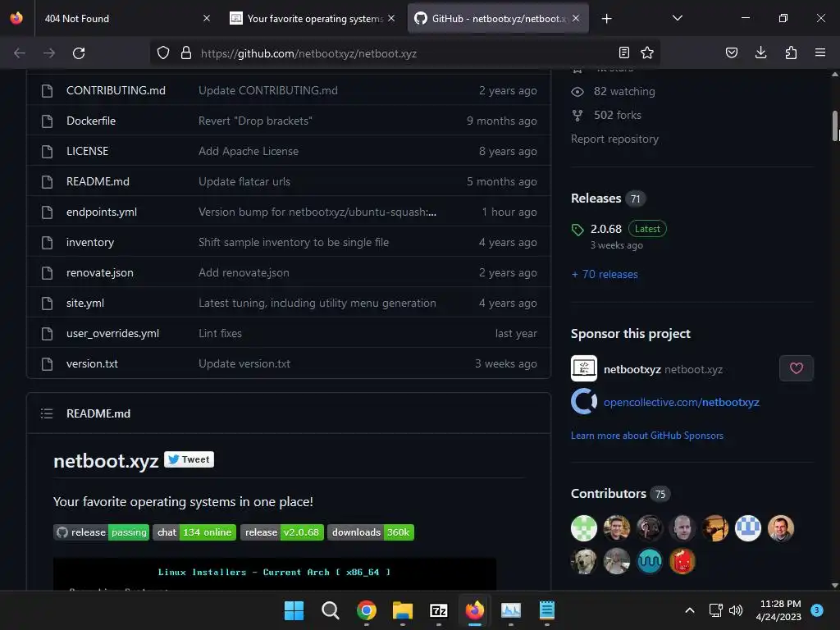The width and height of the screenshot is (840, 630).
Task: Click file icon beside Dockerfile
Action: pyautogui.click(x=47, y=121)
